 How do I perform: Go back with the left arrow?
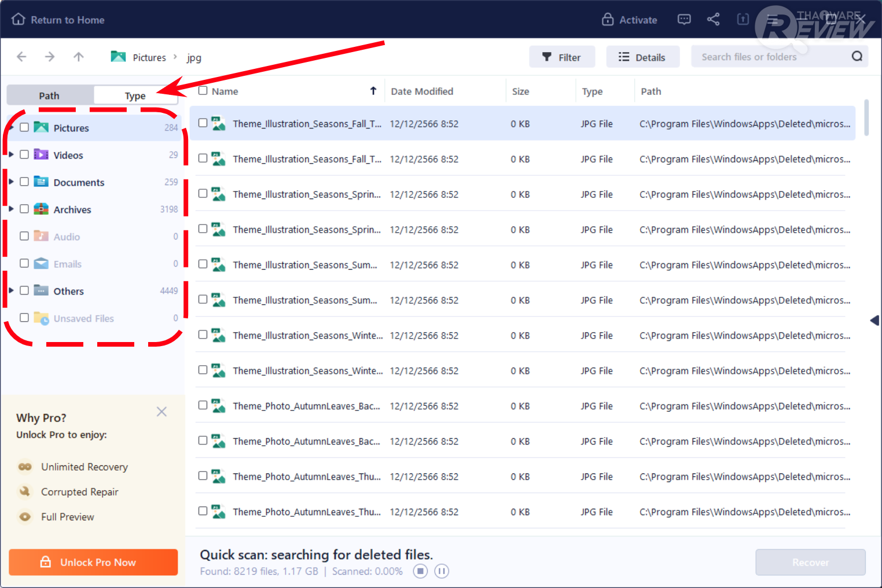pos(21,57)
